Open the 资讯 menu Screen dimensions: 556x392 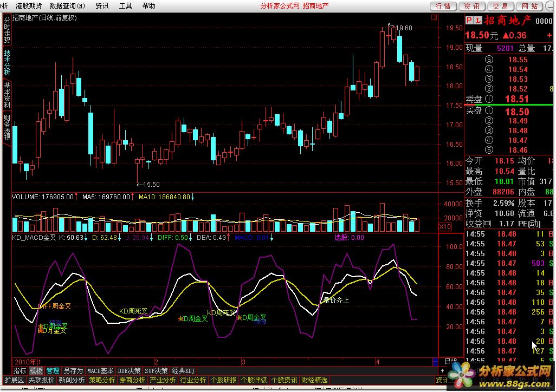click(102, 5)
